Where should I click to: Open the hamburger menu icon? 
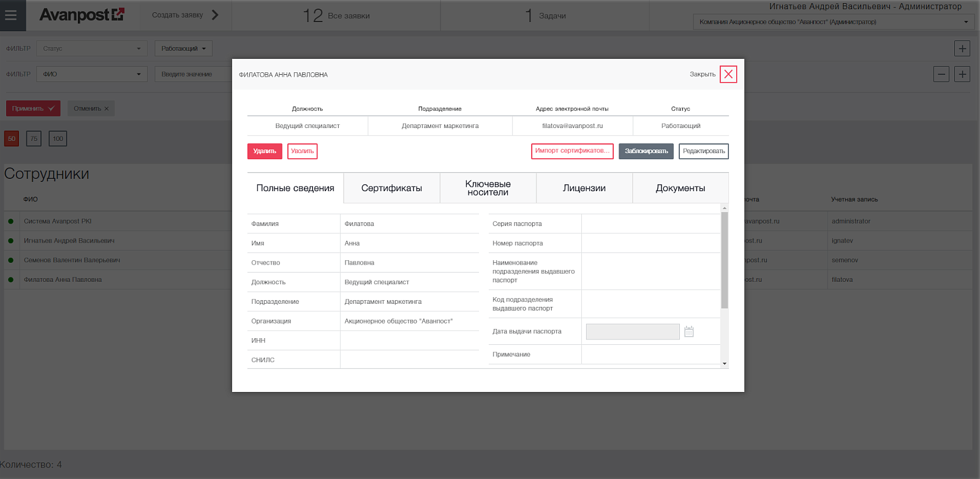click(11, 15)
